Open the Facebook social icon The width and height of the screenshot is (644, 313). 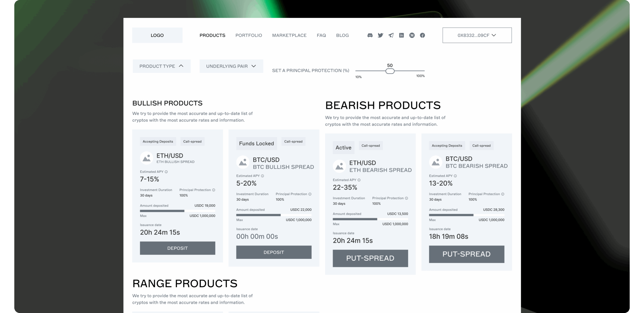[422, 35]
